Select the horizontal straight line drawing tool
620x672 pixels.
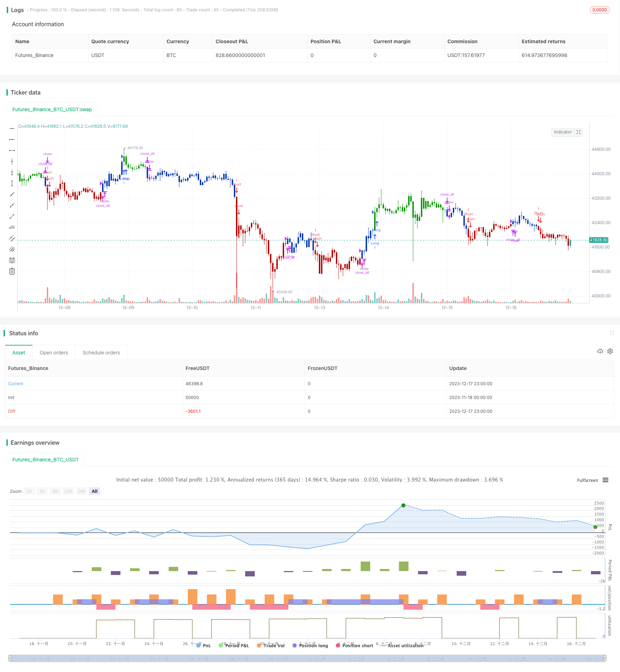tap(12, 129)
